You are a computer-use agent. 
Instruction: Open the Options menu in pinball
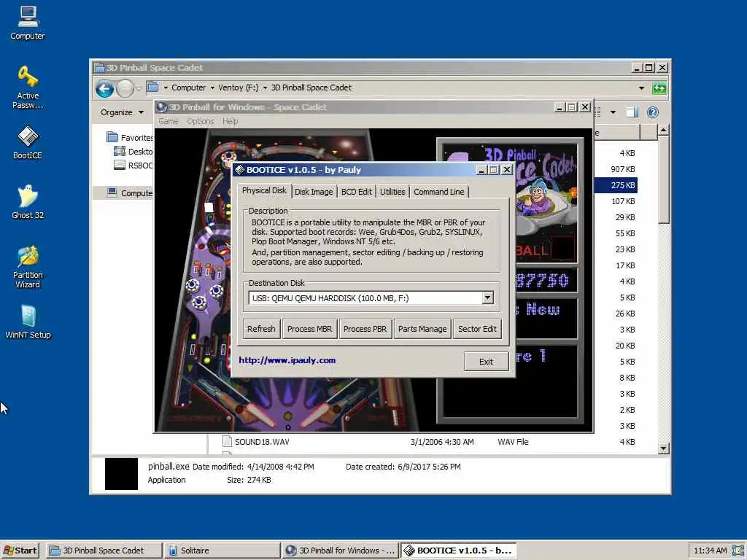pos(200,121)
